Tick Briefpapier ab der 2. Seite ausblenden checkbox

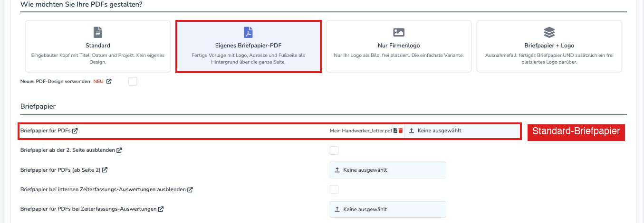(334, 150)
